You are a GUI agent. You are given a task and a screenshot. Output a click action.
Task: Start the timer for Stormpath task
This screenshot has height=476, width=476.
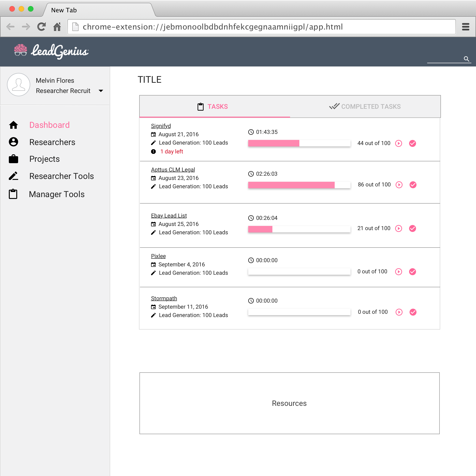click(x=399, y=312)
